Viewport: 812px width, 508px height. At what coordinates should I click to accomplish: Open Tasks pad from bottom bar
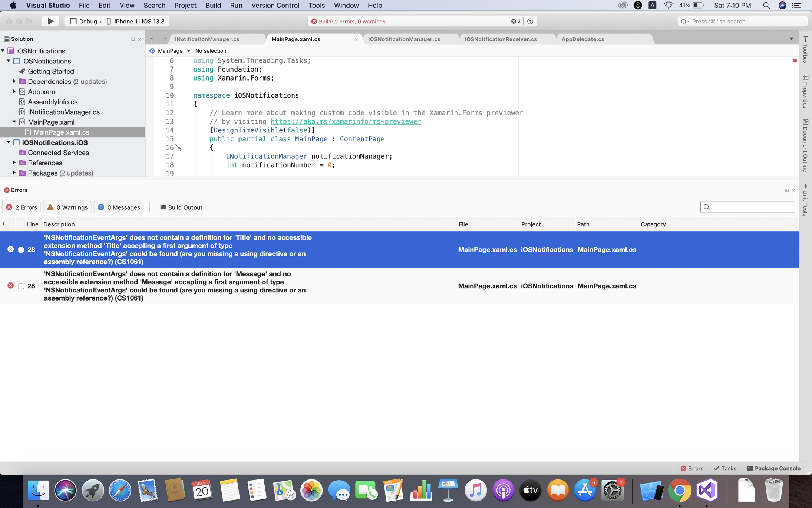725,468
